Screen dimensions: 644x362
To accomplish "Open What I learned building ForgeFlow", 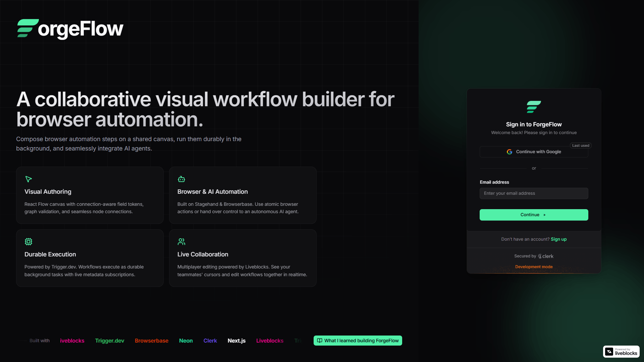I will point(358,341).
